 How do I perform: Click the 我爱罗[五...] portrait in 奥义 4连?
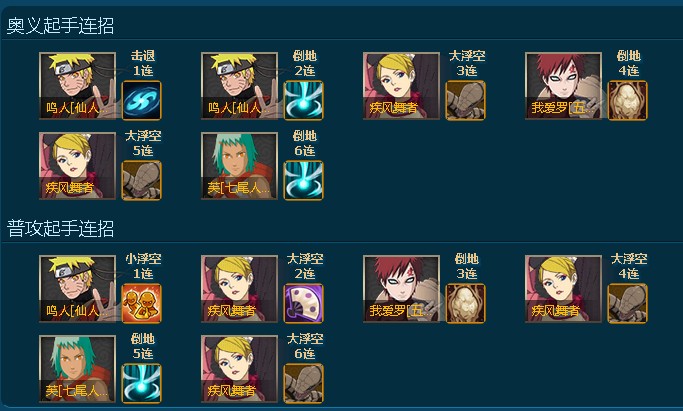click(x=564, y=86)
